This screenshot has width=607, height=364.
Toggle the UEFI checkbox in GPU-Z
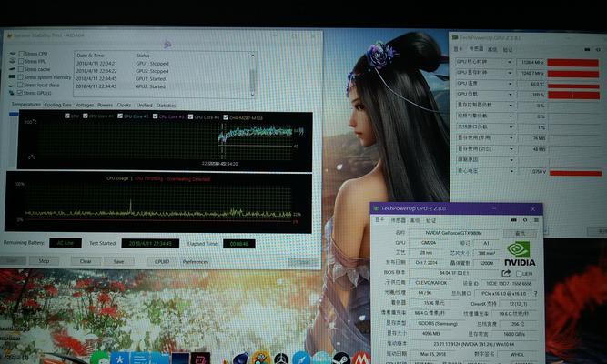pyautogui.click(x=519, y=273)
